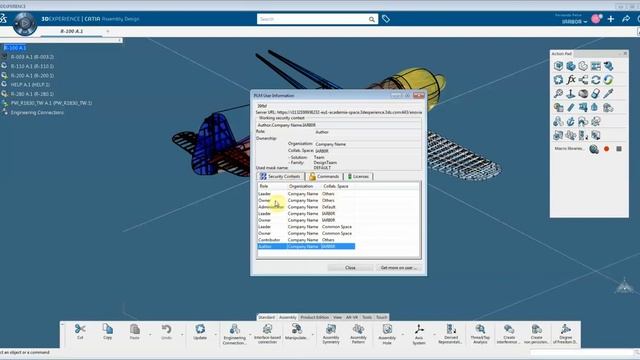This screenshot has width=640, height=360.
Task: Switch to the Assembly toolbar tab
Action: (x=287, y=317)
